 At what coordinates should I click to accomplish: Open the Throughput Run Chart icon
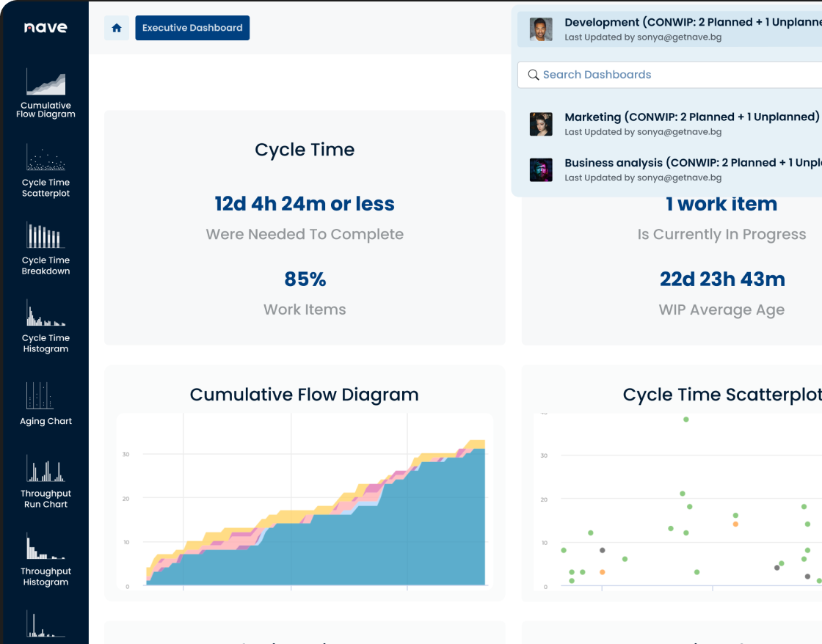46,469
